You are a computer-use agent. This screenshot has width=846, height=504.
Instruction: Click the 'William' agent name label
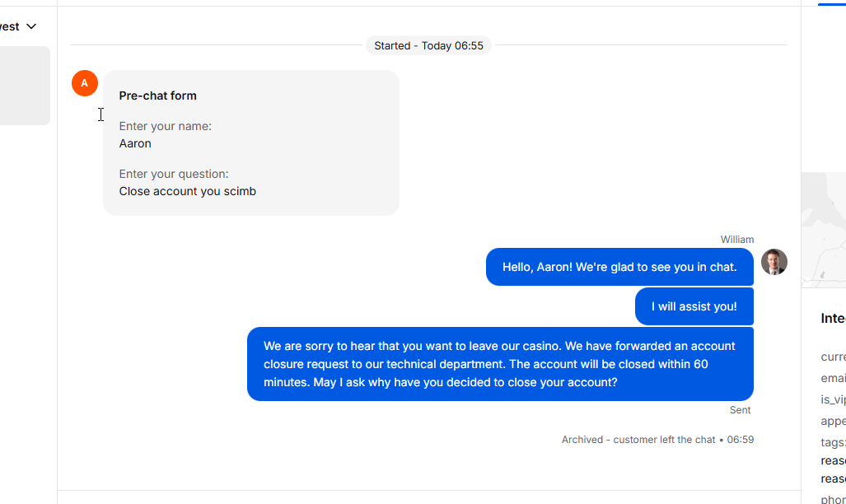[737, 240]
